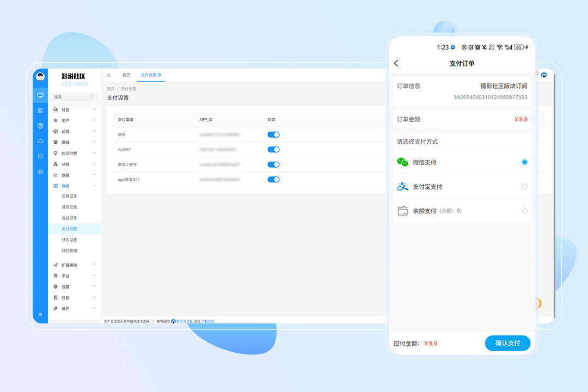Expand the 商城 menu chevron
This screenshot has width=588, height=392.
(95, 142)
